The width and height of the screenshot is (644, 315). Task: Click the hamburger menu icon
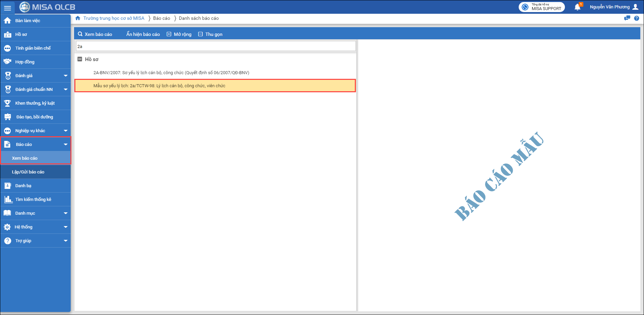7,7
